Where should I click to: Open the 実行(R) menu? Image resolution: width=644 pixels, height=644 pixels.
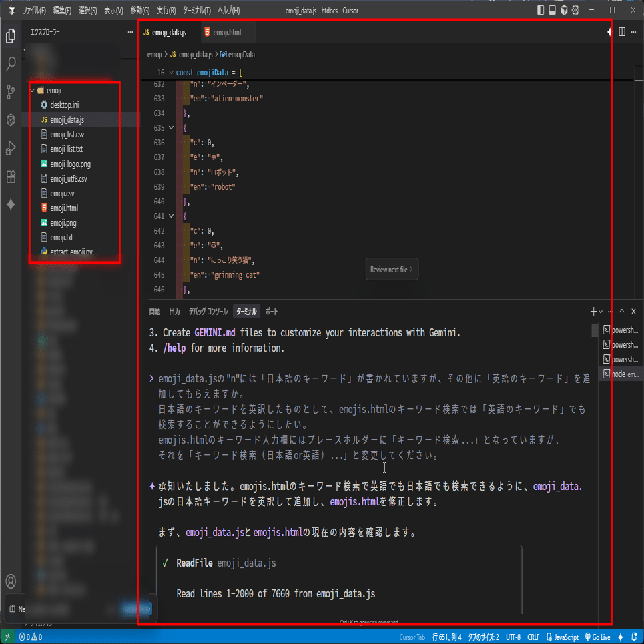(x=166, y=10)
